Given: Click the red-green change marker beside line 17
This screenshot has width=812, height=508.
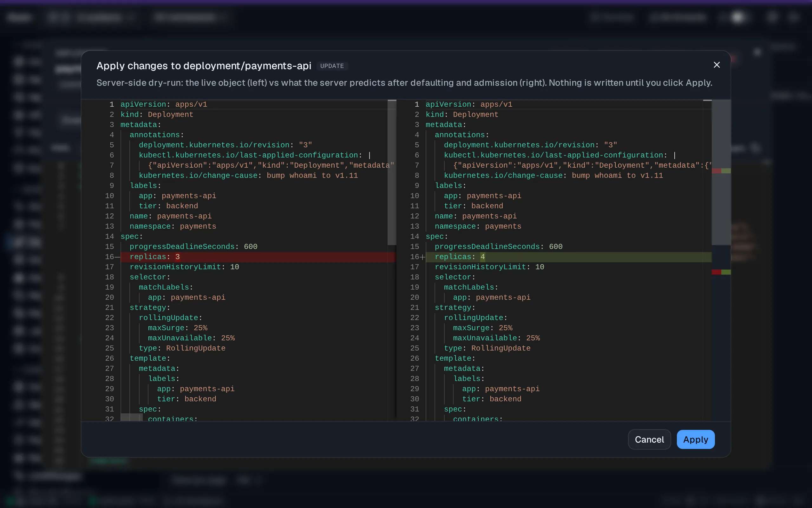Looking at the screenshot, I should (721, 272).
